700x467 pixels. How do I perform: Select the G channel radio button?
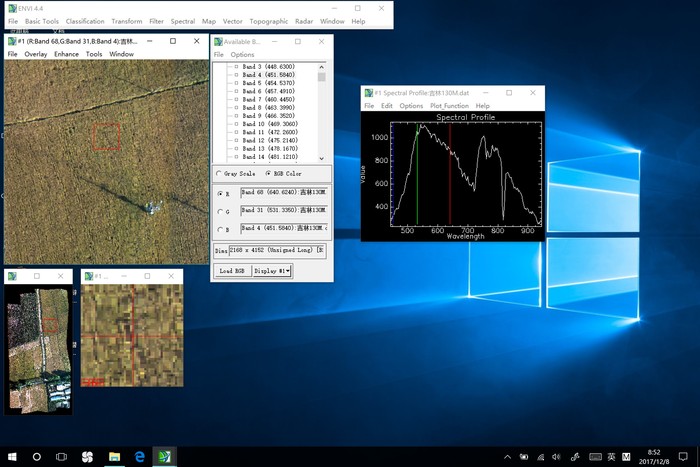[221, 211]
